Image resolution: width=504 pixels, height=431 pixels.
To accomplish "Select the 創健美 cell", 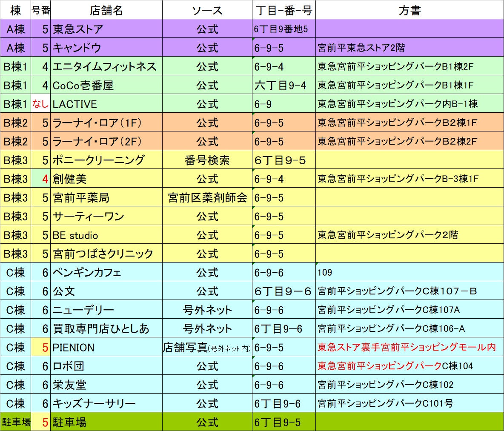I will [x=106, y=178].
